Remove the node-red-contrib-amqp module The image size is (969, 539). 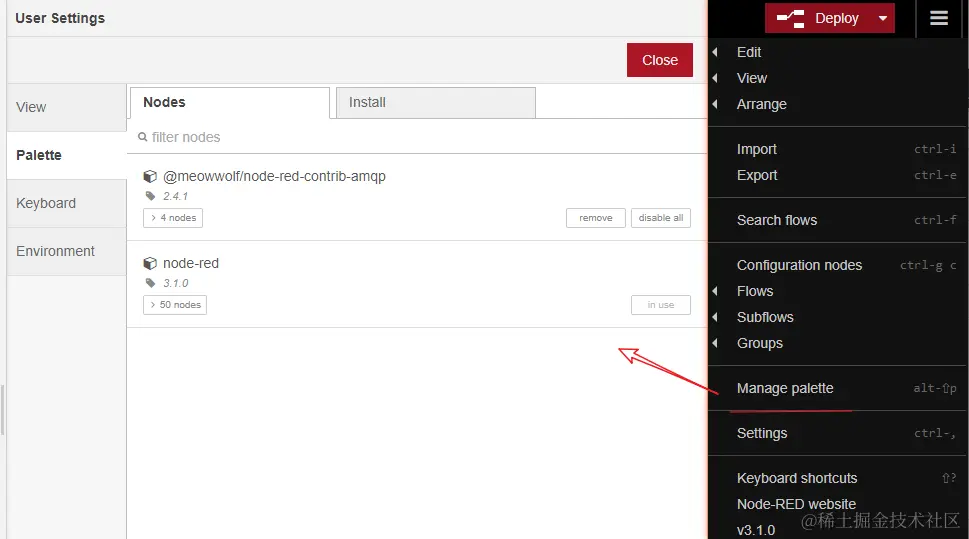click(596, 218)
